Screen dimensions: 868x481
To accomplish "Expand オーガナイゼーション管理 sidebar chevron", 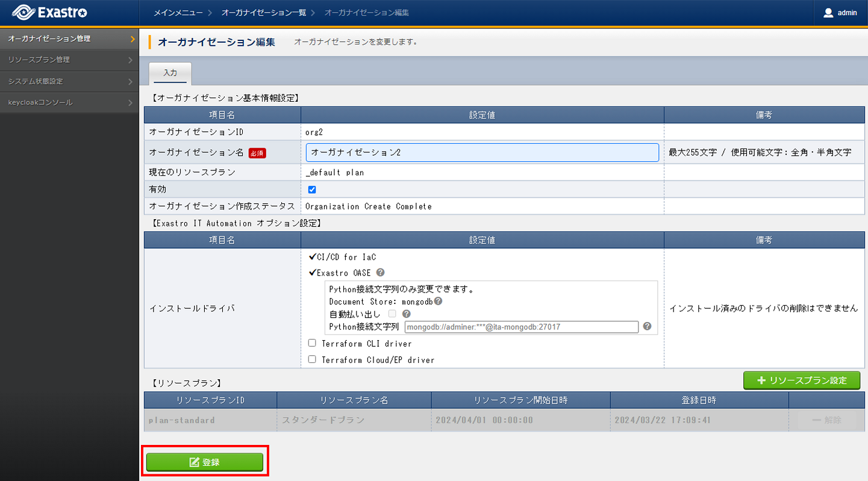I will pyautogui.click(x=132, y=39).
